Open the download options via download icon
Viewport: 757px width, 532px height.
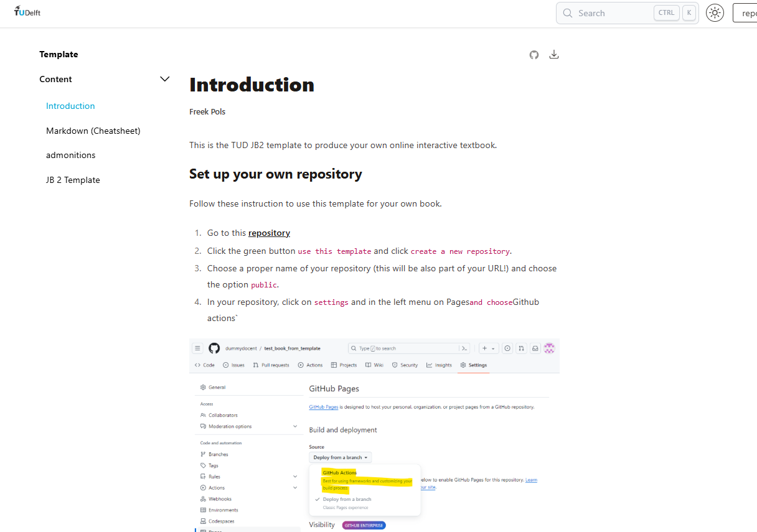tap(554, 55)
